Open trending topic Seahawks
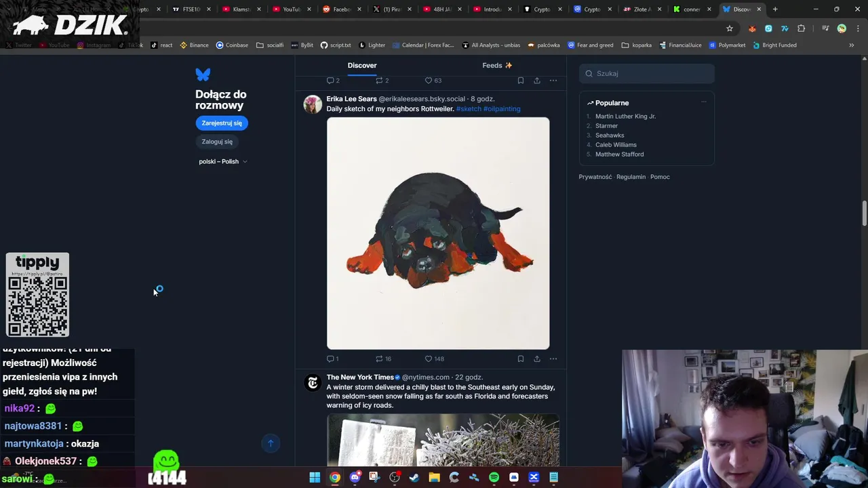This screenshot has height=488, width=868. (610, 135)
